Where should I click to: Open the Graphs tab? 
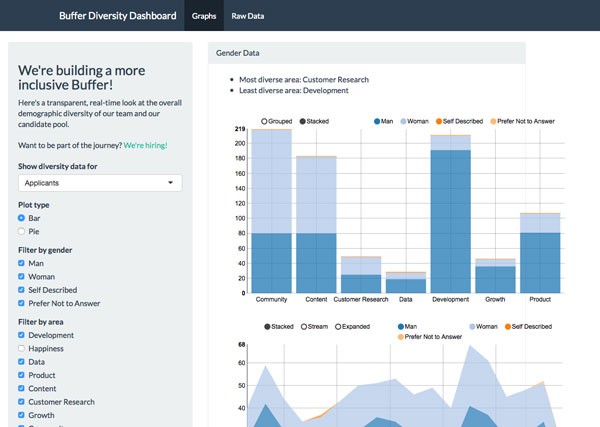tap(204, 16)
